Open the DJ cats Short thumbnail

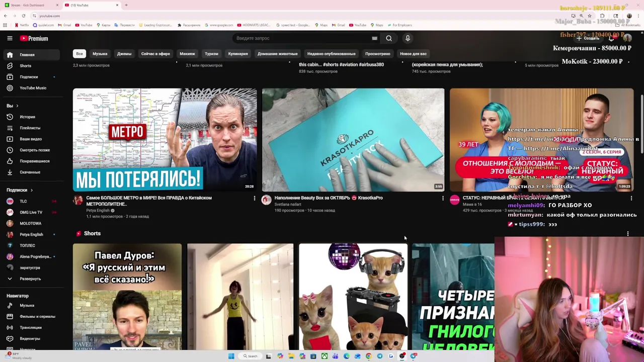click(353, 297)
